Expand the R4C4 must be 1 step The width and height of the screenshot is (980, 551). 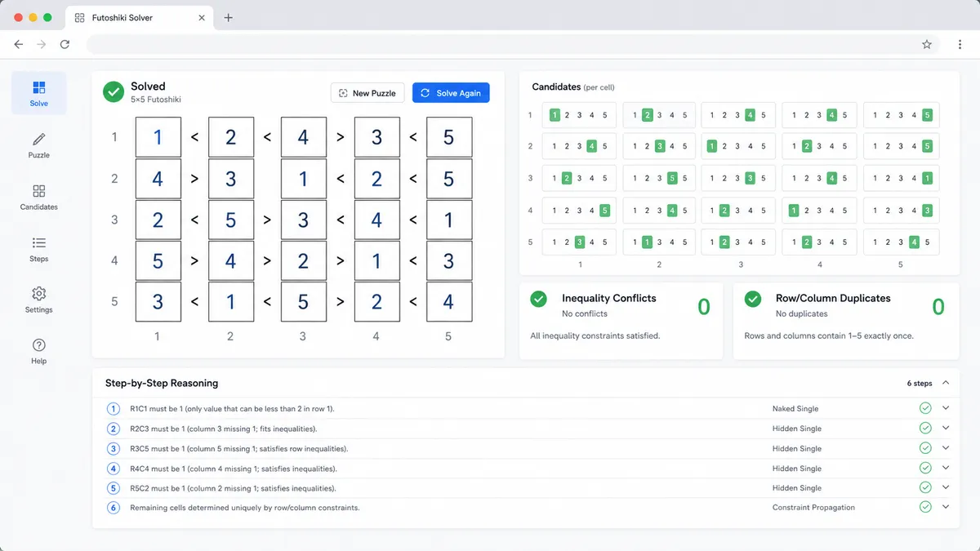[947, 469]
